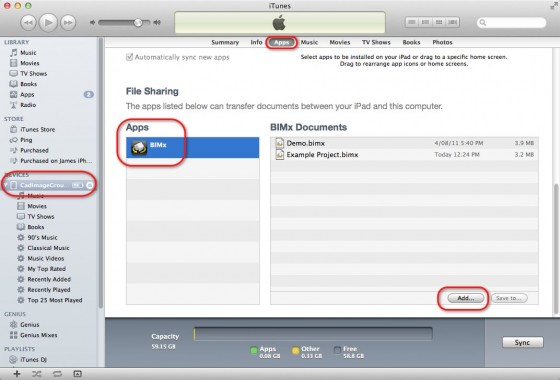Image resolution: width=560 pixels, height=380 pixels.
Task: Click the Add... button
Action: click(x=466, y=298)
